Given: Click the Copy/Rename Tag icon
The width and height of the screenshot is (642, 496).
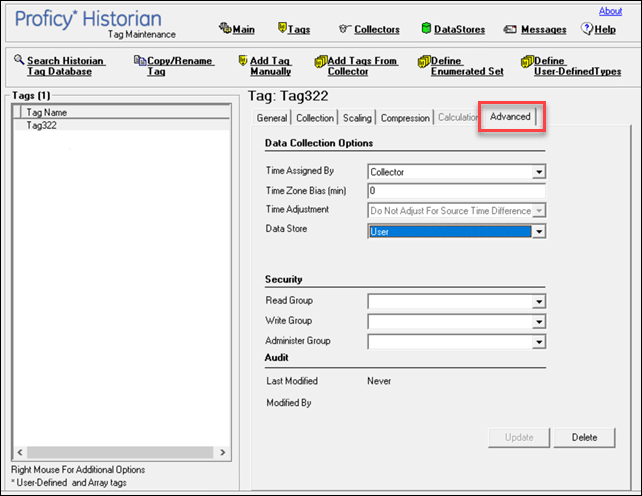Looking at the screenshot, I should 140,61.
